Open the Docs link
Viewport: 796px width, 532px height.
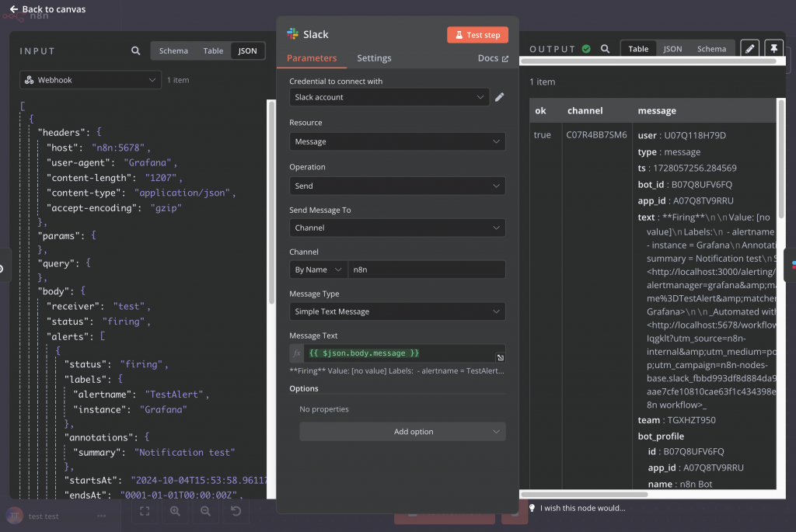(x=492, y=57)
